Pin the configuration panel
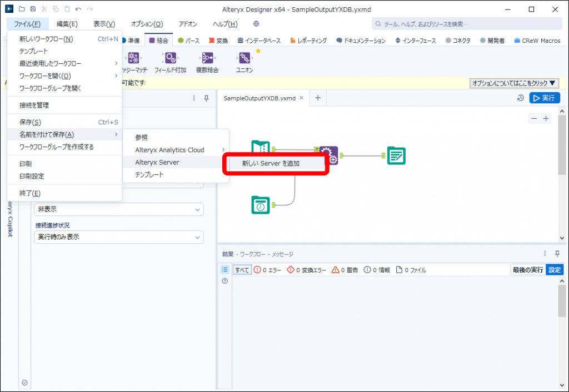 [207, 98]
